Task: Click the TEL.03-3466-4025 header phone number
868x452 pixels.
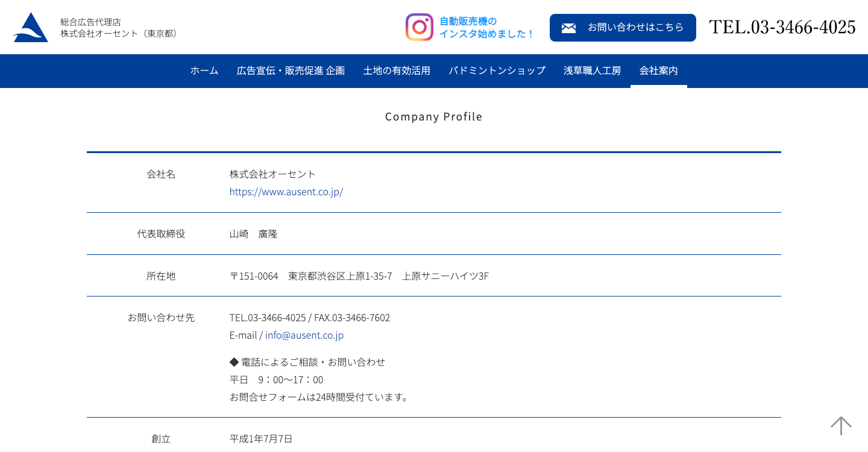Action: tap(782, 27)
